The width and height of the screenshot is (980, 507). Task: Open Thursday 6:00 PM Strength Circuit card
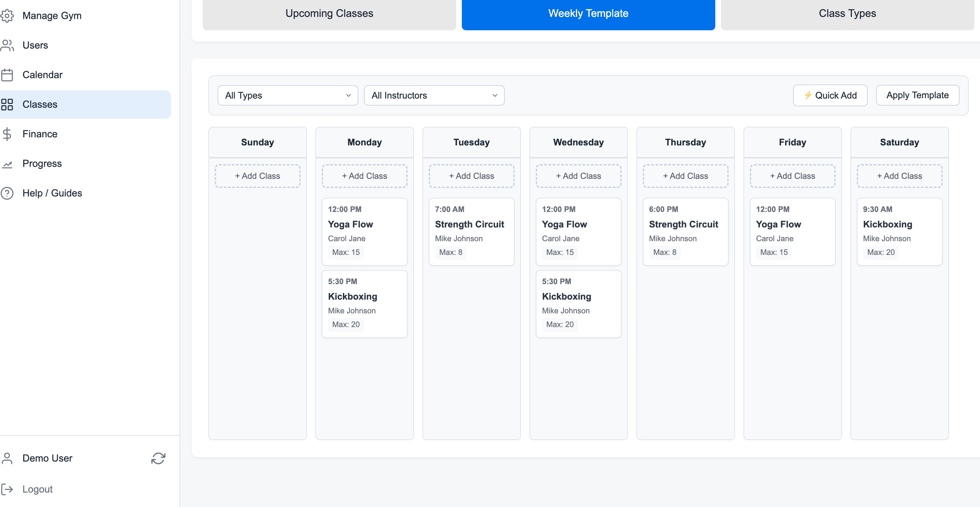686,231
